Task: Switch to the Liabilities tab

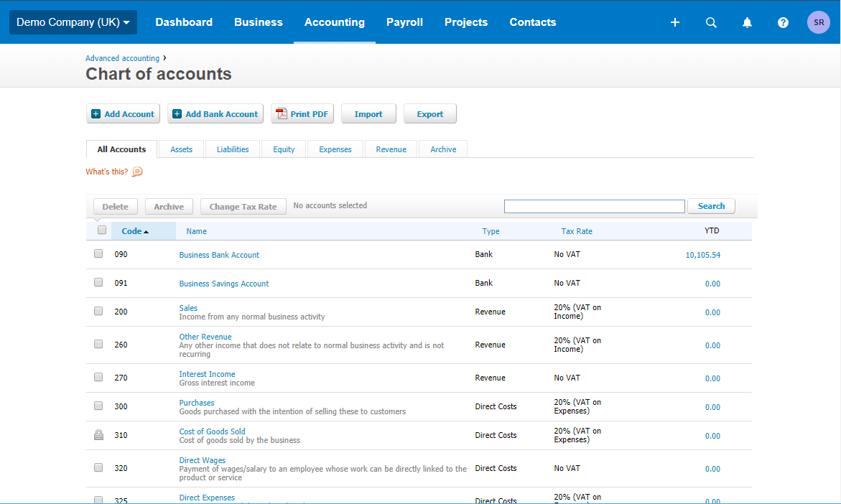Action: (x=233, y=149)
